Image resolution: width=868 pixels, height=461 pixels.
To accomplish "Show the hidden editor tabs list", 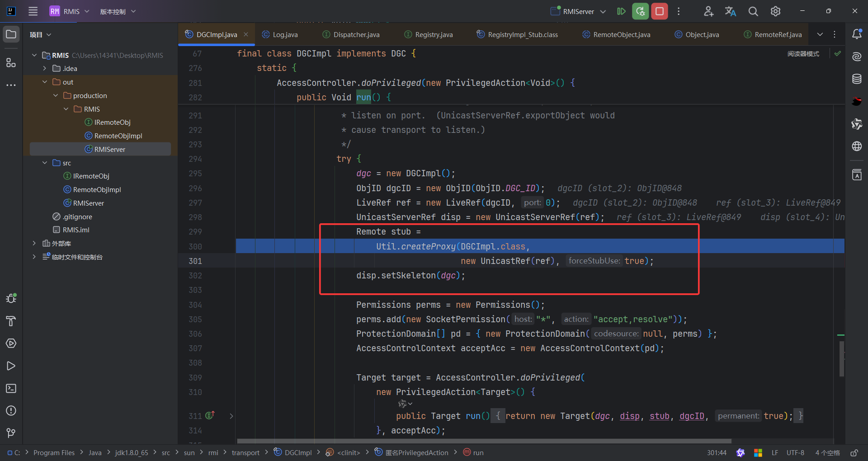I will [820, 34].
